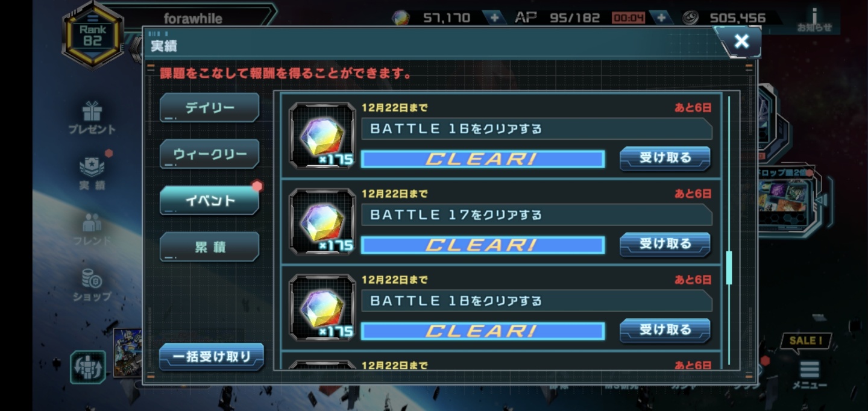Open the ショップ shop icon
868x411 pixels.
92,285
